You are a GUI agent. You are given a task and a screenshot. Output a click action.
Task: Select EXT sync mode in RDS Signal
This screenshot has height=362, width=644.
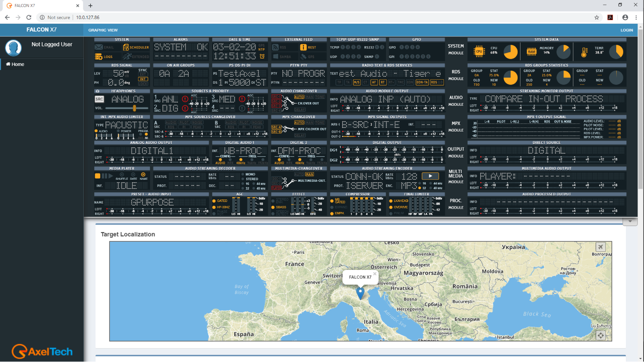click(143, 75)
